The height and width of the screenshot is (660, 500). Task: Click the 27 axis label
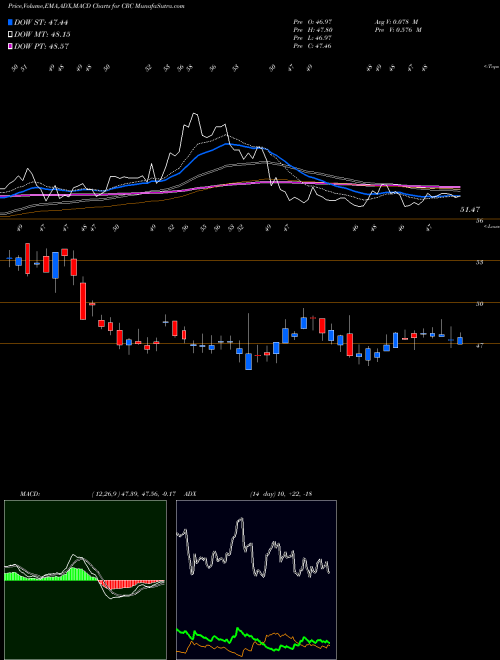(479, 346)
